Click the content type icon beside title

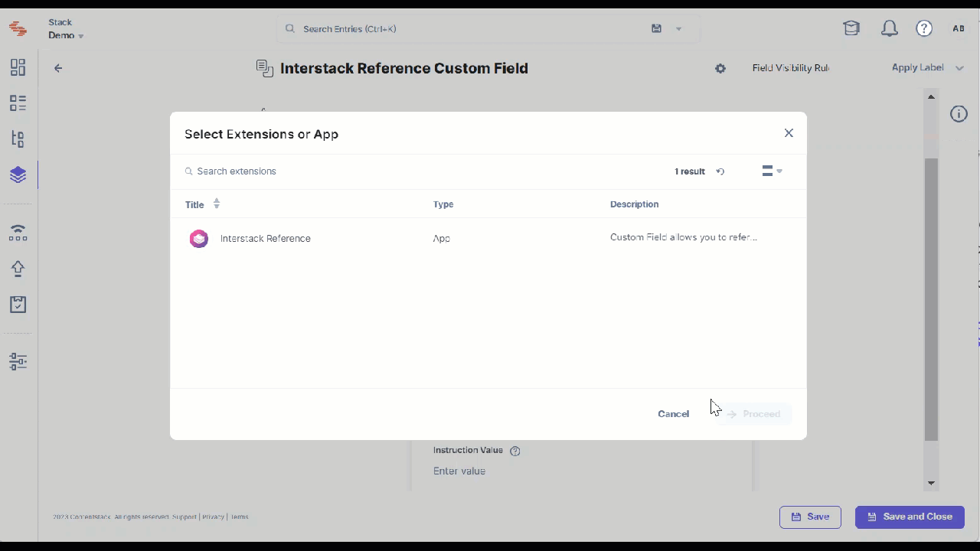tap(265, 68)
